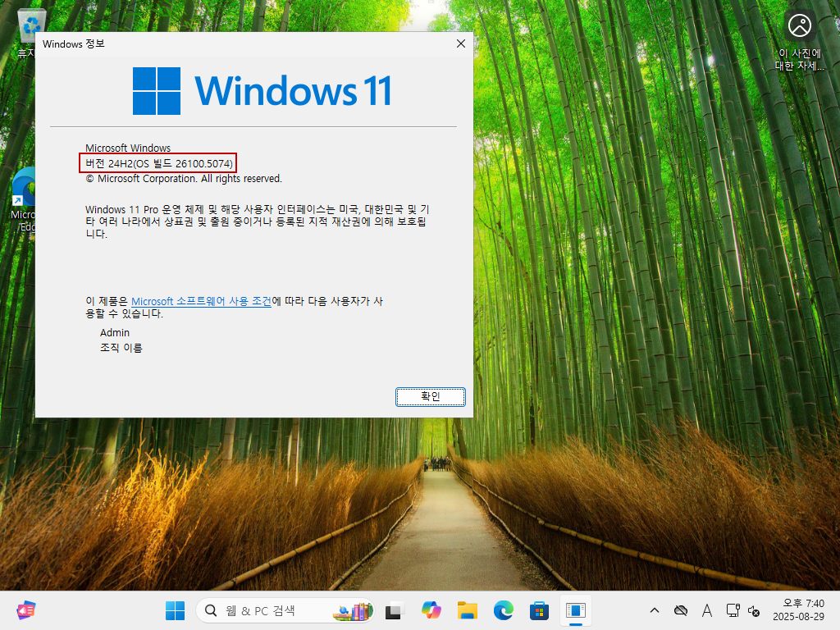The height and width of the screenshot is (630, 840).
Task: Click the muted volume tray icon
Action: (754, 610)
